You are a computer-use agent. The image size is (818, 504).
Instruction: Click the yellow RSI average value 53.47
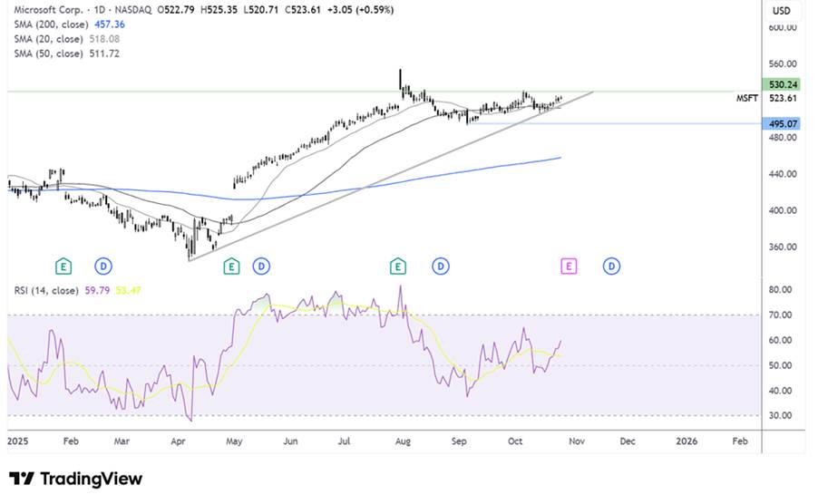point(129,290)
